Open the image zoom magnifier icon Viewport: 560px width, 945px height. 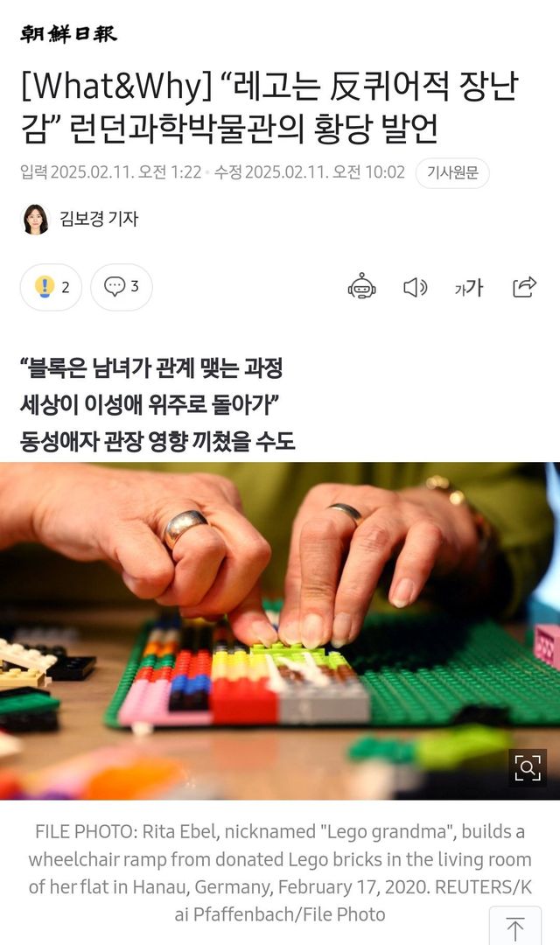(x=528, y=768)
